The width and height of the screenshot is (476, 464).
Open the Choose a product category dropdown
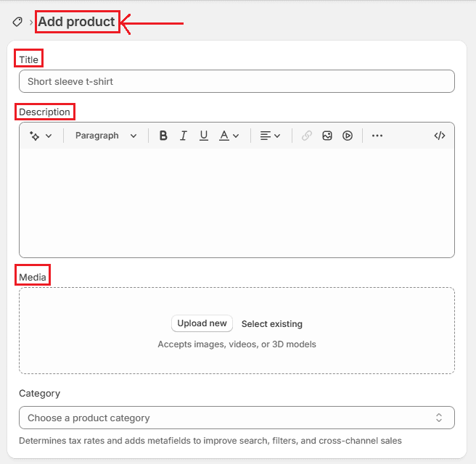click(x=237, y=418)
